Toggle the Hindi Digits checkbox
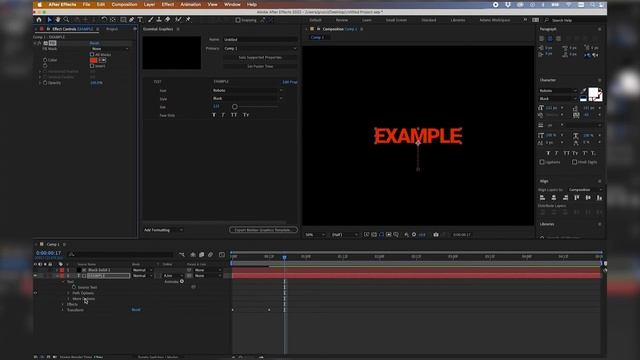640x360 pixels. coord(574,162)
